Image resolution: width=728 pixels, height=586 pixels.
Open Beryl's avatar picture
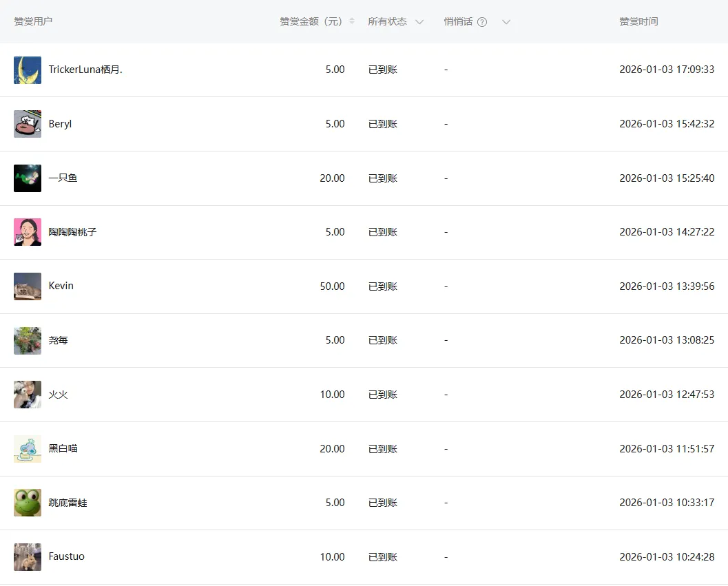[28, 124]
